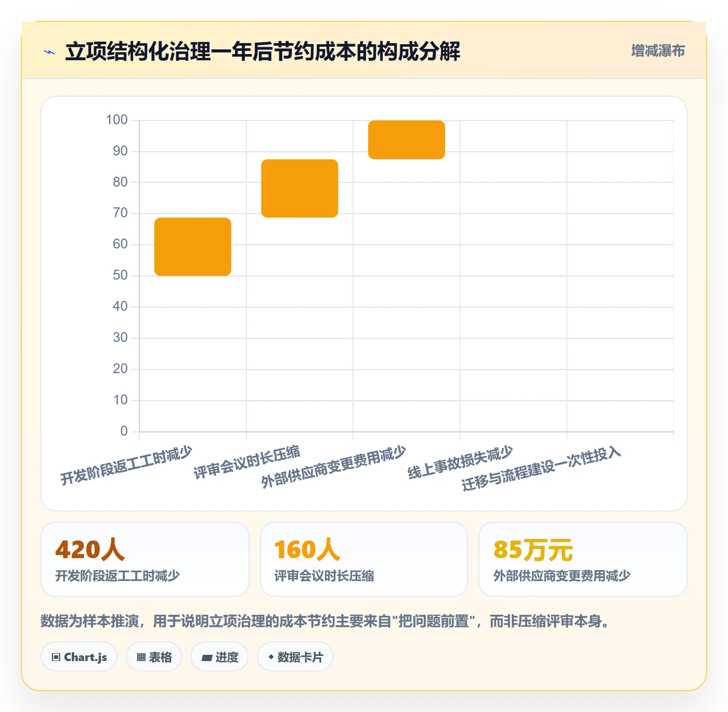Click the square icon in Chart.js chip
Screen dimensions: 728x712
tap(56, 657)
